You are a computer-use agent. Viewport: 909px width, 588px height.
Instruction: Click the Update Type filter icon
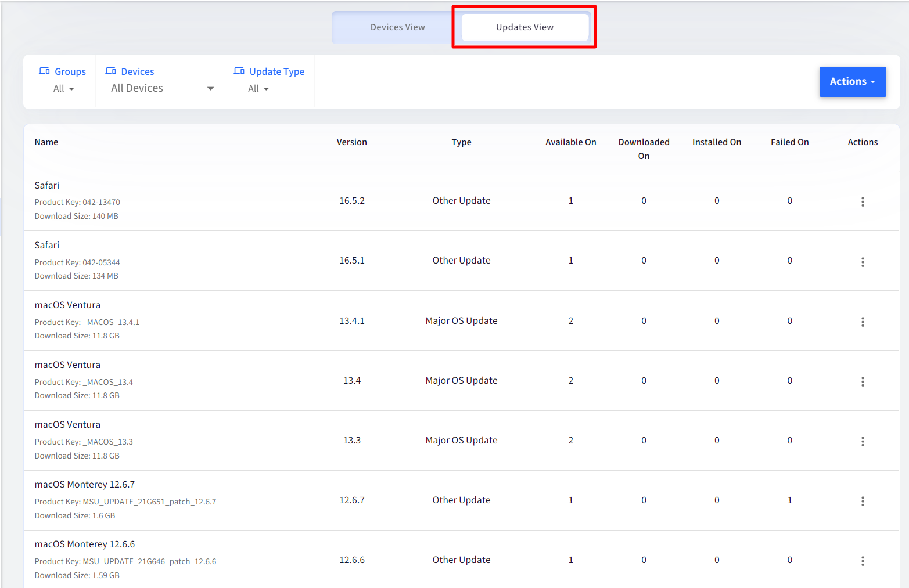point(239,71)
